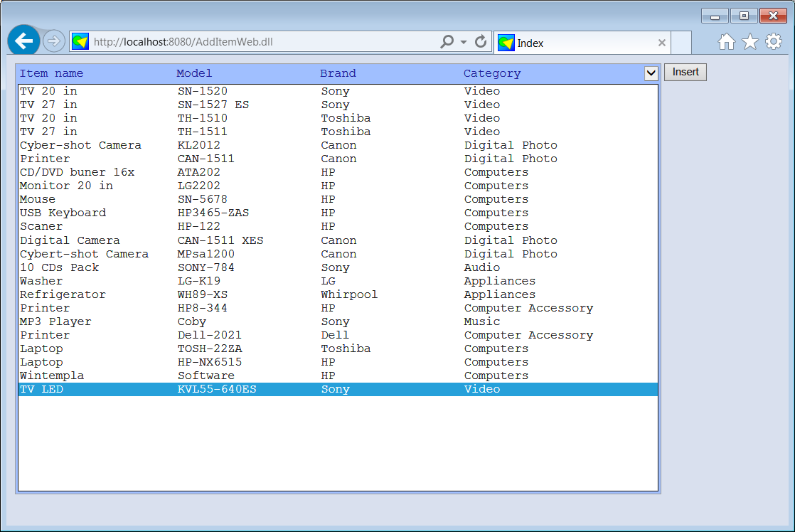This screenshot has height=532, width=795.
Task: Close the browser window
Action: coord(773,16)
